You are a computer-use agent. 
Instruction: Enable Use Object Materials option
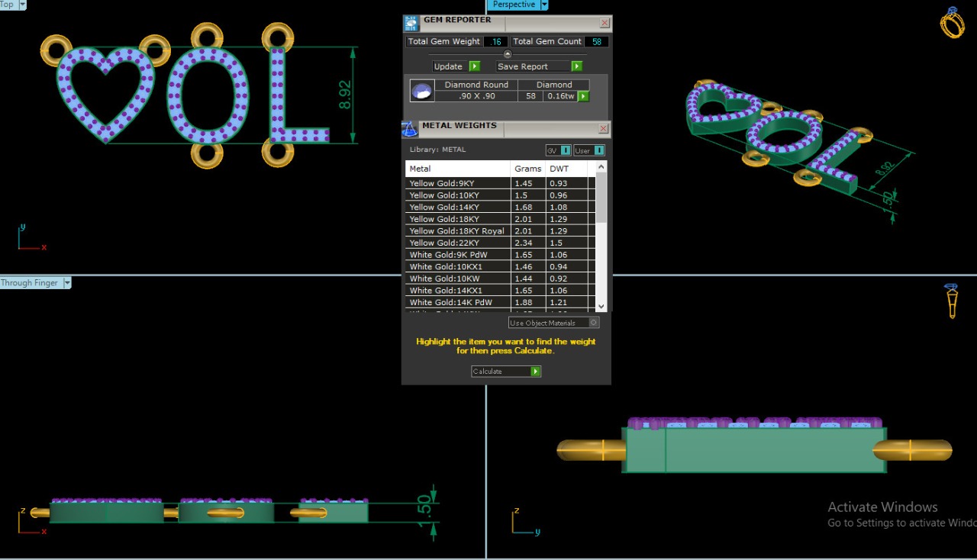click(594, 323)
